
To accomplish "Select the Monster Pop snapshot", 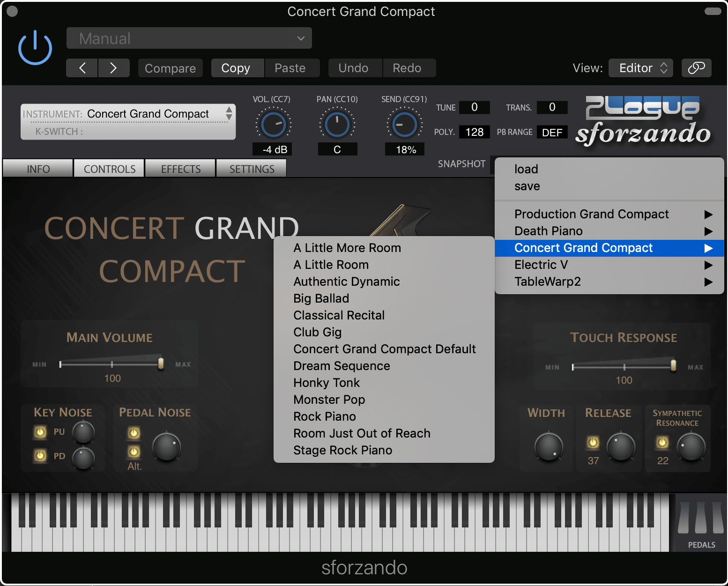I will point(384,400).
